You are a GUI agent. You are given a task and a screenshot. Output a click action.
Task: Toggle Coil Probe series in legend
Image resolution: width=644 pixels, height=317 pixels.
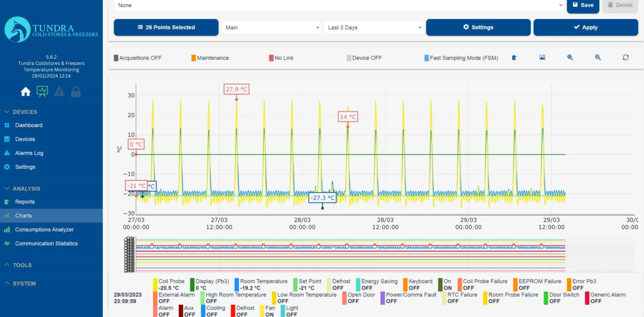(x=169, y=284)
